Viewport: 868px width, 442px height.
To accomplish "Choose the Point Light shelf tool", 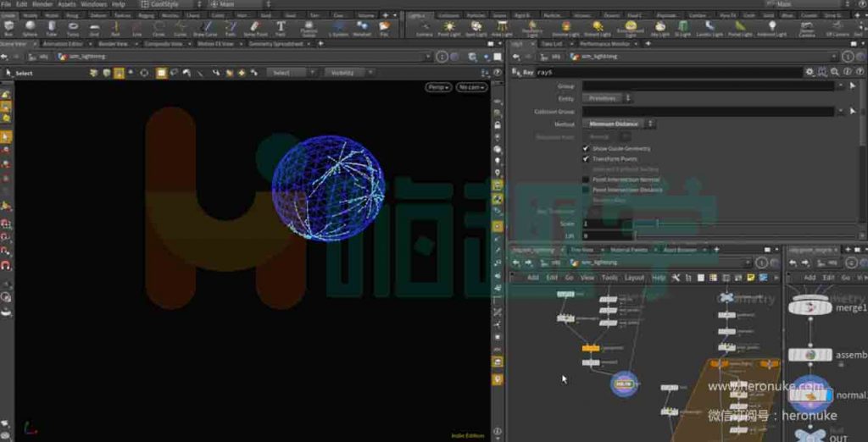I will click(x=449, y=28).
